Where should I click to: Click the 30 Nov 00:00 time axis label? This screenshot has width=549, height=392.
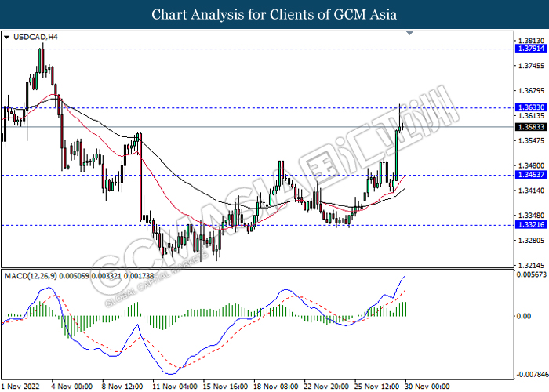click(x=427, y=387)
